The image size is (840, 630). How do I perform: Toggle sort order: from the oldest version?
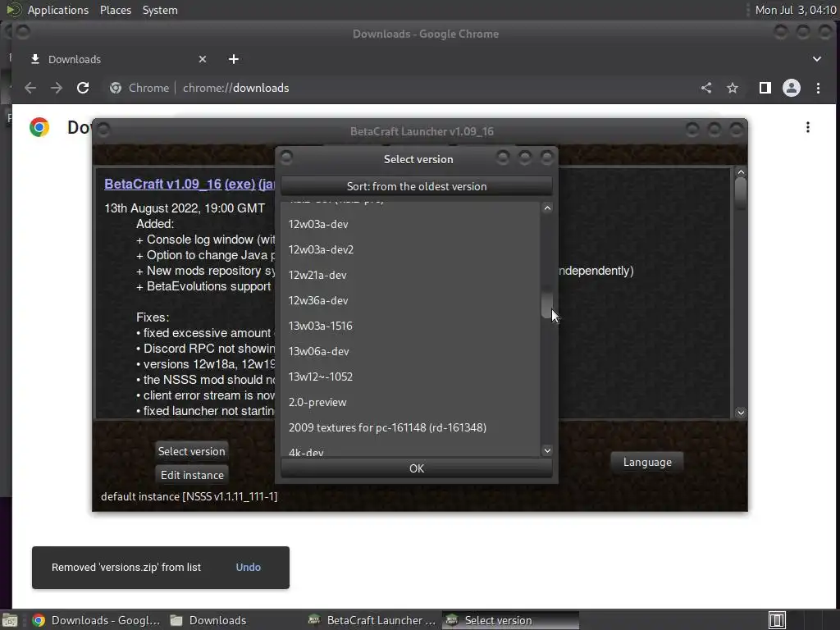(x=417, y=186)
